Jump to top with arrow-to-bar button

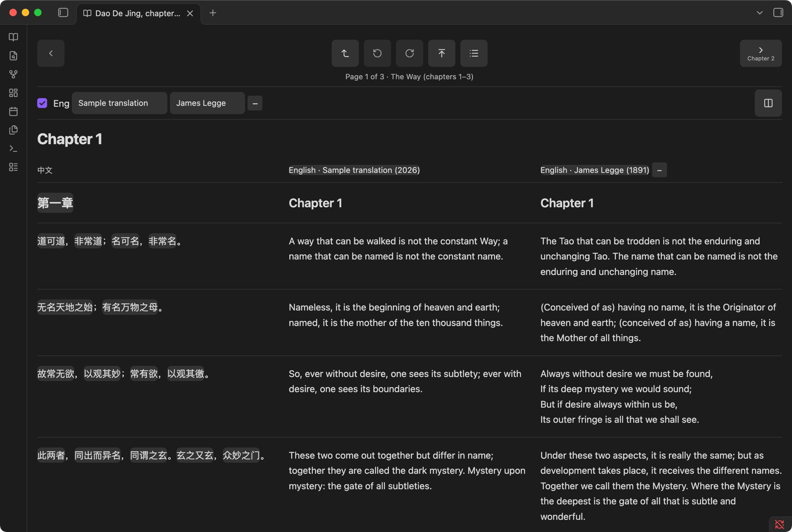[442, 53]
